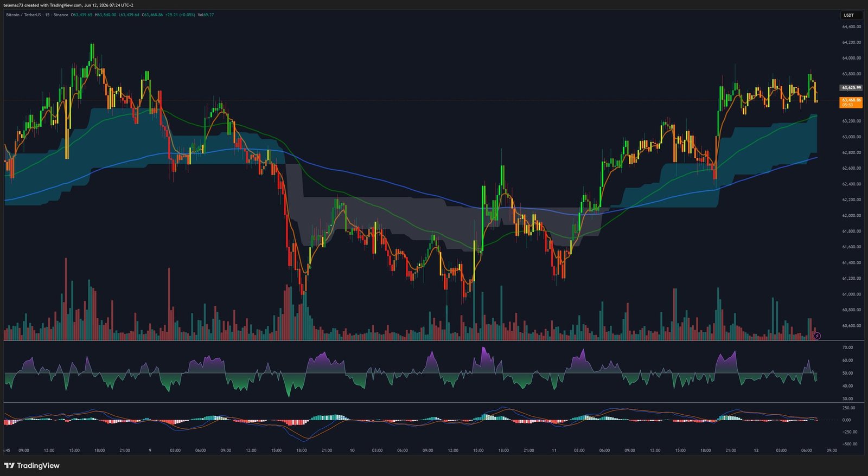Click the +29.21 (+0.05%) change value
The image size is (868, 476).
point(180,15)
